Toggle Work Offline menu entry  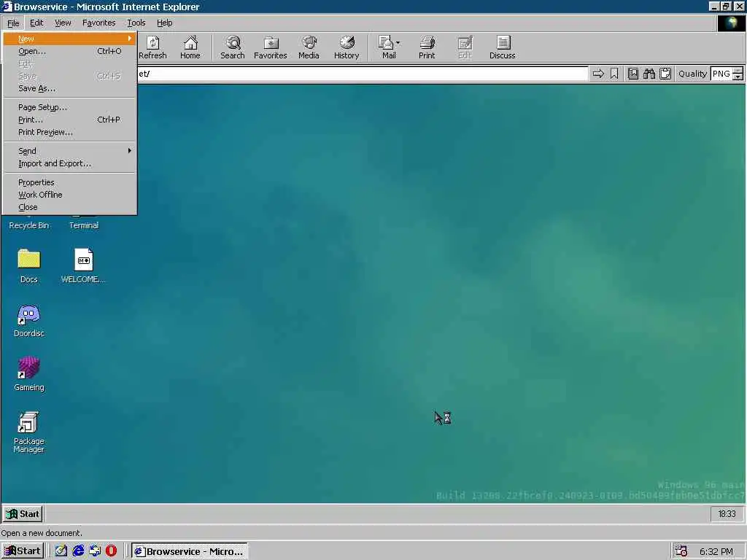point(69,195)
